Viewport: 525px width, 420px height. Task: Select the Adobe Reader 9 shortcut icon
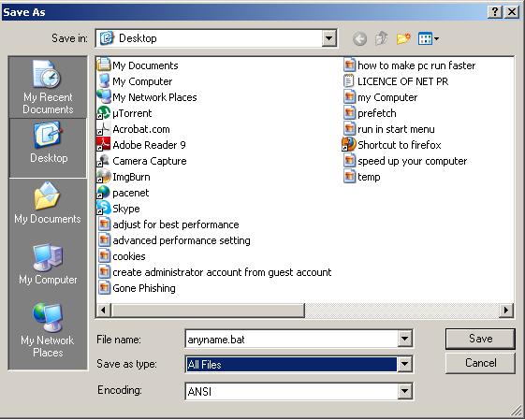[x=104, y=145]
